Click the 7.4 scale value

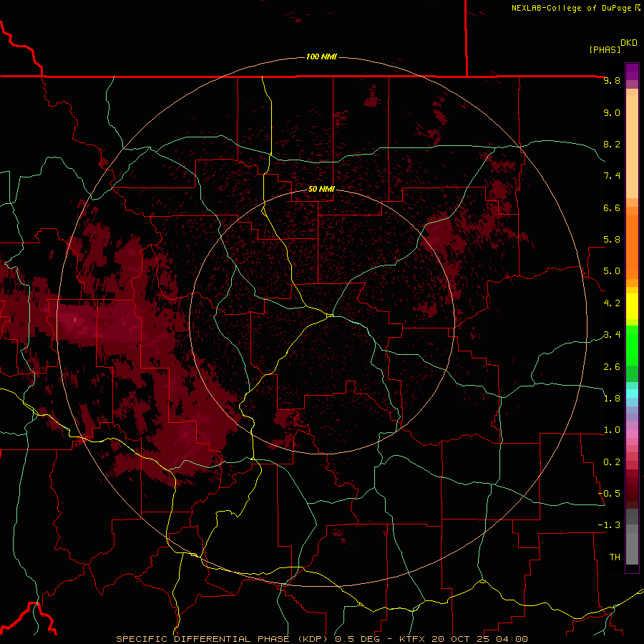point(612,176)
